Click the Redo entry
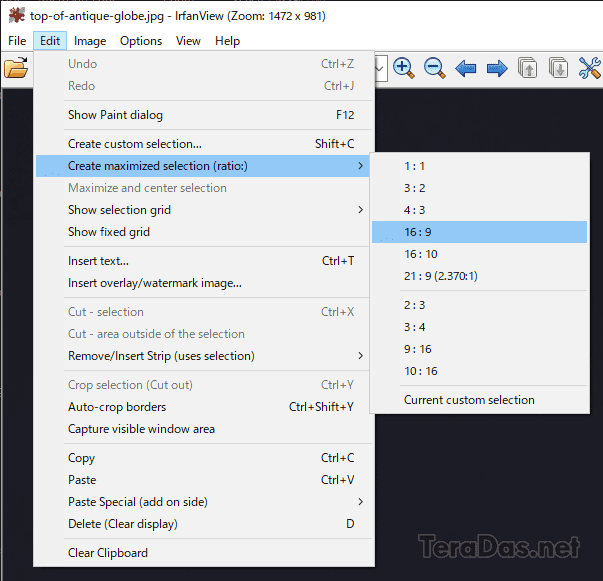 [203, 86]
